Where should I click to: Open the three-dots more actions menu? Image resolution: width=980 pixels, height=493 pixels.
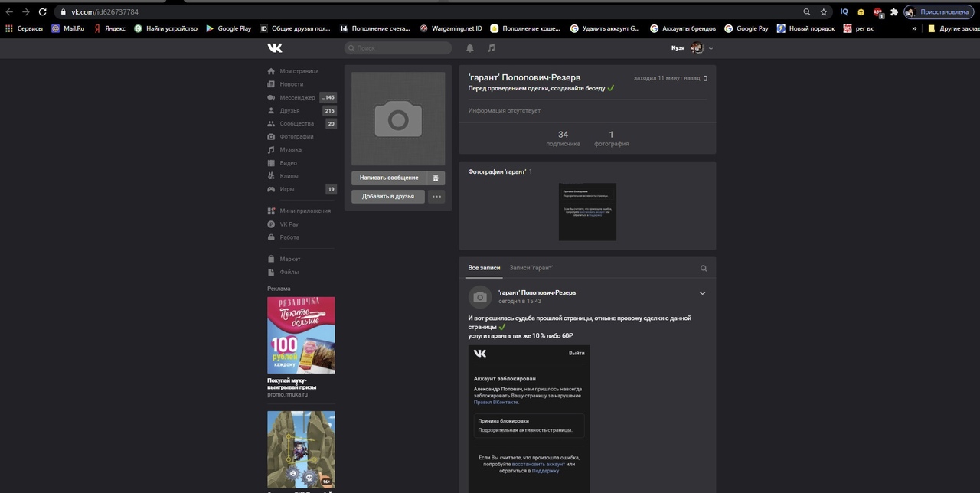pos(436,197)
